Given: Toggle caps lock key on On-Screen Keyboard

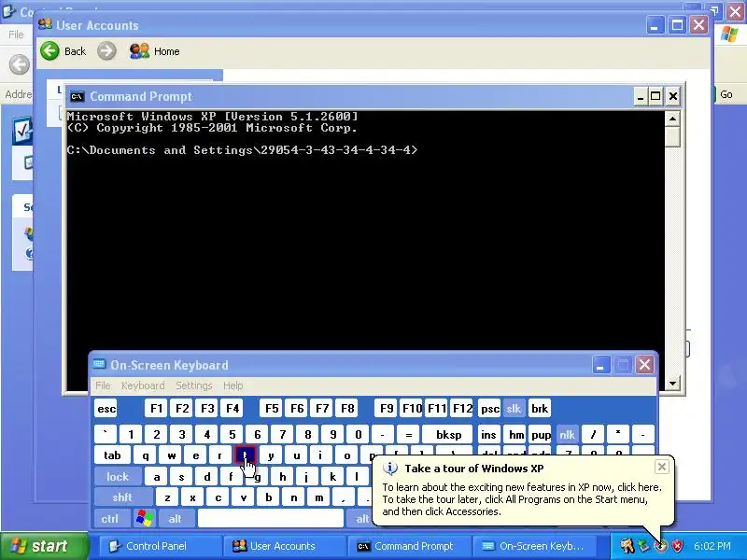Looking at the screenshot, I should pos(118,476).
